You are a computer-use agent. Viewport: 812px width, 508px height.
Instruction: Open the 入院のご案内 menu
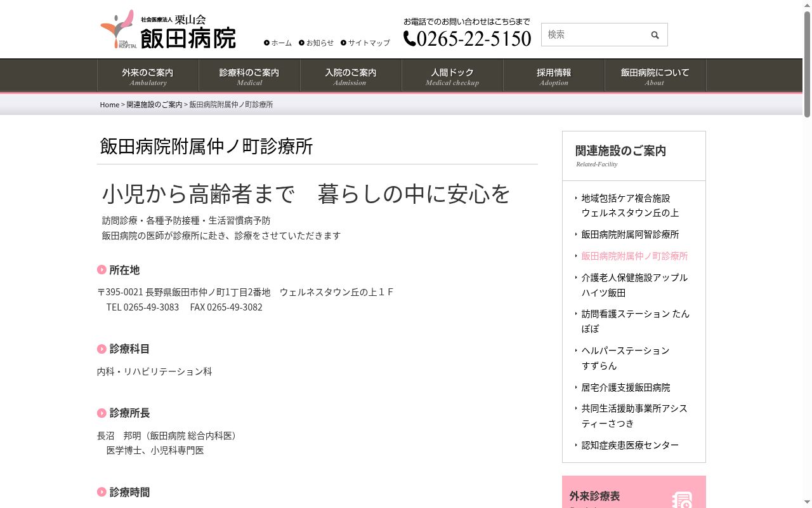351,76
